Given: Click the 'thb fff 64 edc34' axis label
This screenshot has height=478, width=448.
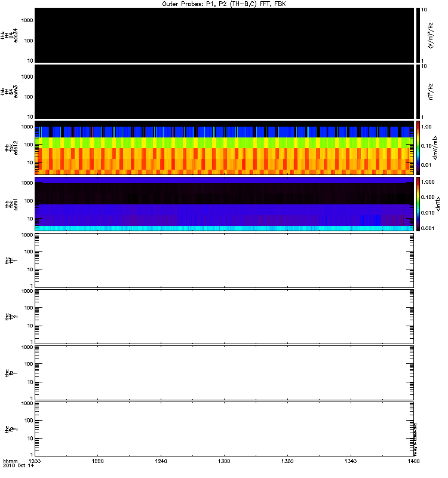Looking at the screenshot, I should coord(10,35).
